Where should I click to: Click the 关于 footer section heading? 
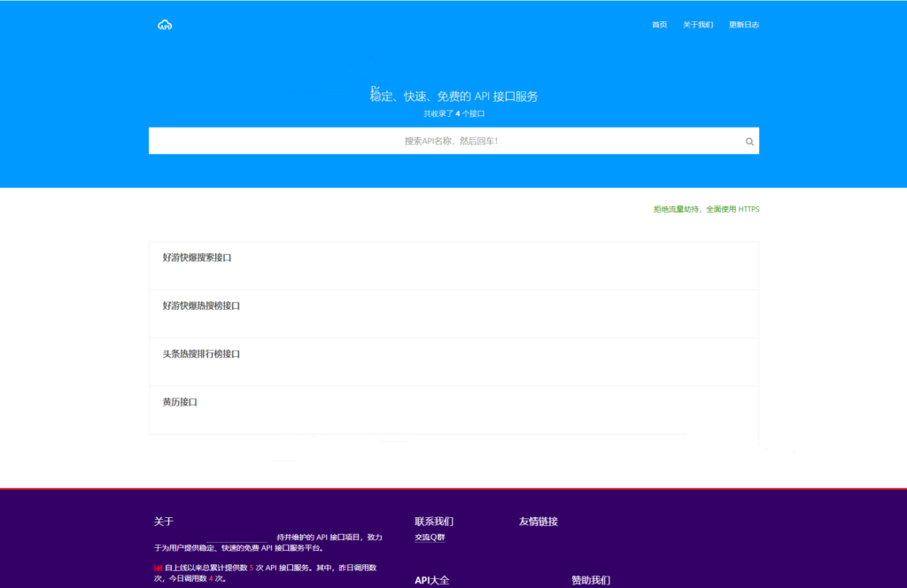163,521
